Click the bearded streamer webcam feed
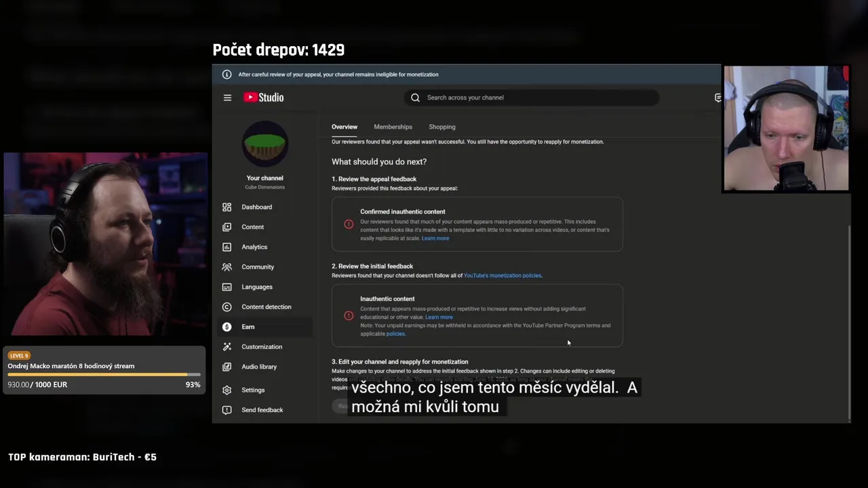Viewport: 868px width, 488px height. pyautogui.click(x=105, y=245)
